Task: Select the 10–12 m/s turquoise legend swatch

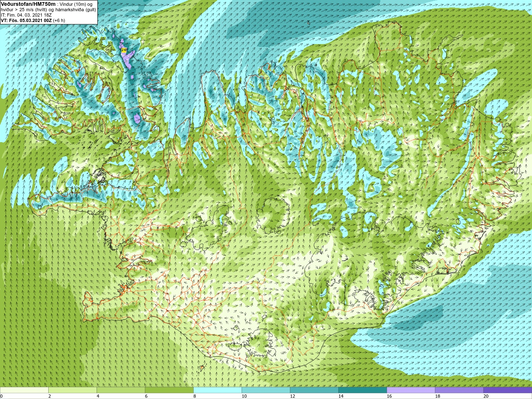Action: pos(266,390)
